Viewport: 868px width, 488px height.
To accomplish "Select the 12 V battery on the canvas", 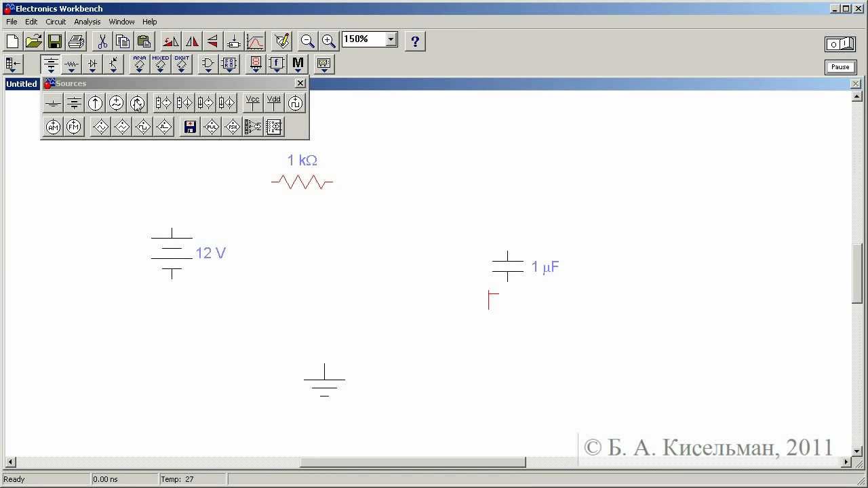I will (172, 253).
